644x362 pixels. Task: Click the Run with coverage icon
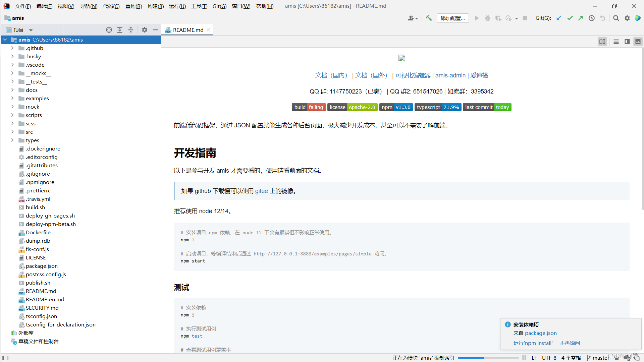[x=498, y=18]
